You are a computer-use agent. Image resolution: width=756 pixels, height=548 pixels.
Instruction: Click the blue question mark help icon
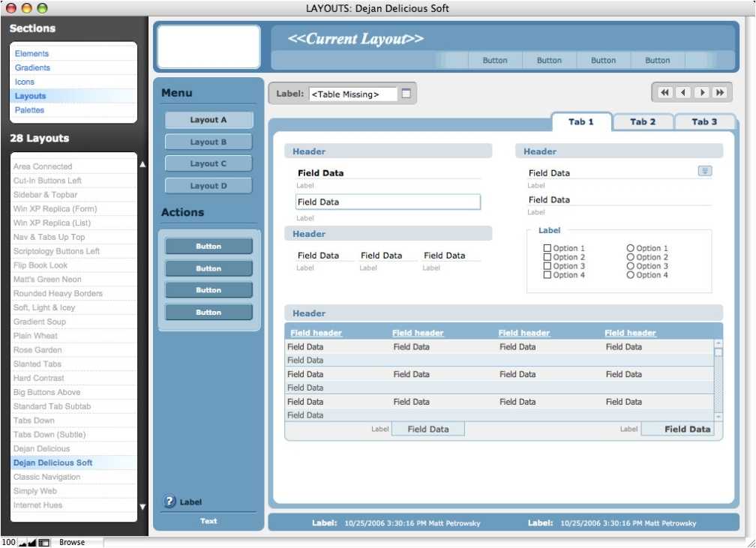pos(169,502)
